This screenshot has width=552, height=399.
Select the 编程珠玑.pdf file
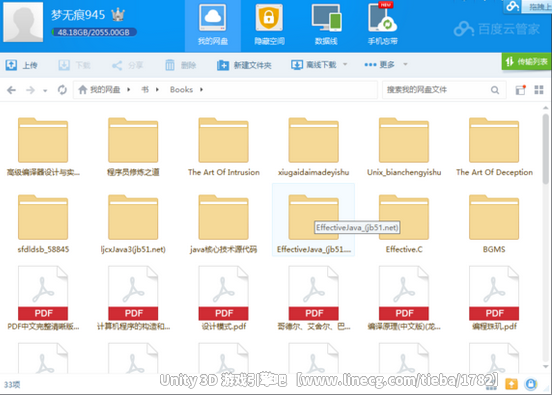point(494,298)
